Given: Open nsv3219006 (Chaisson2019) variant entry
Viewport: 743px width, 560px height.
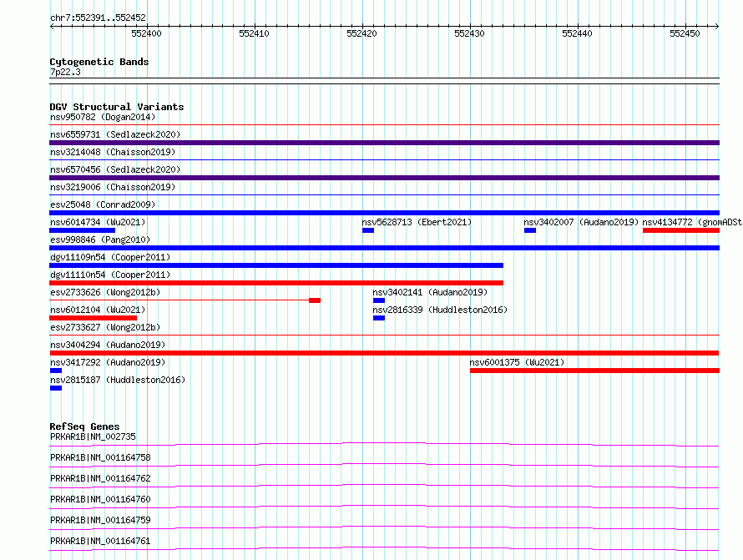Looking at the screenshot, I should point(113,187).
